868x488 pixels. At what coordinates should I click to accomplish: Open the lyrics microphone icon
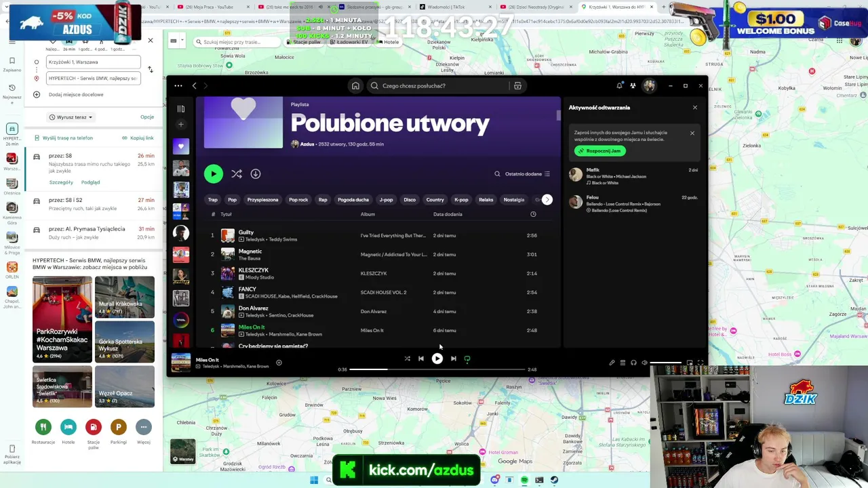(612, 363)
